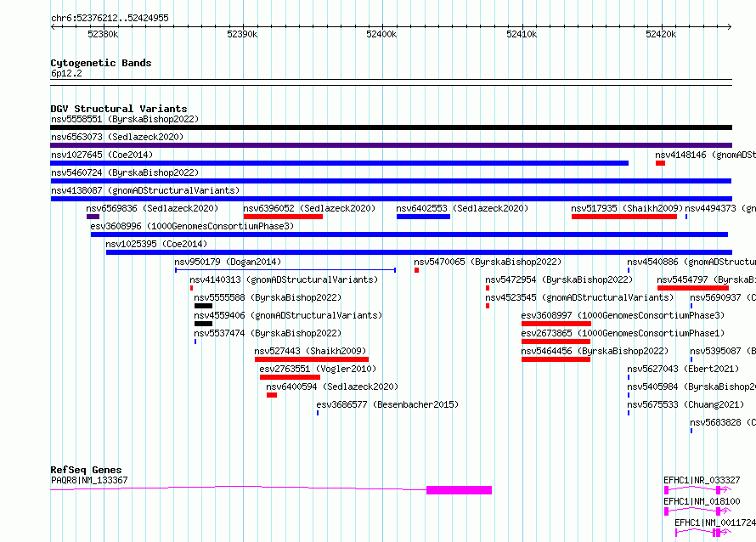
Task: Click the black nsv5558551 variant bar
Action: click(391, 127)
